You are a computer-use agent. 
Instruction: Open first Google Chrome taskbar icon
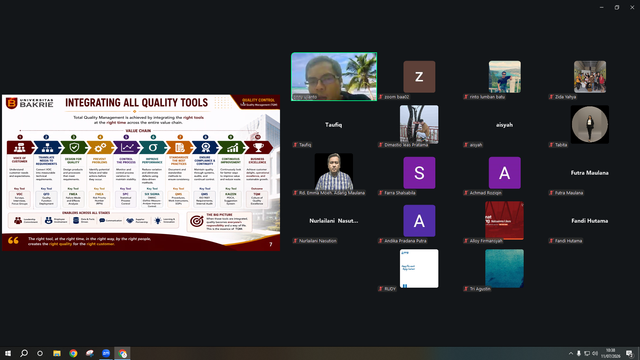tap(73, 353)
